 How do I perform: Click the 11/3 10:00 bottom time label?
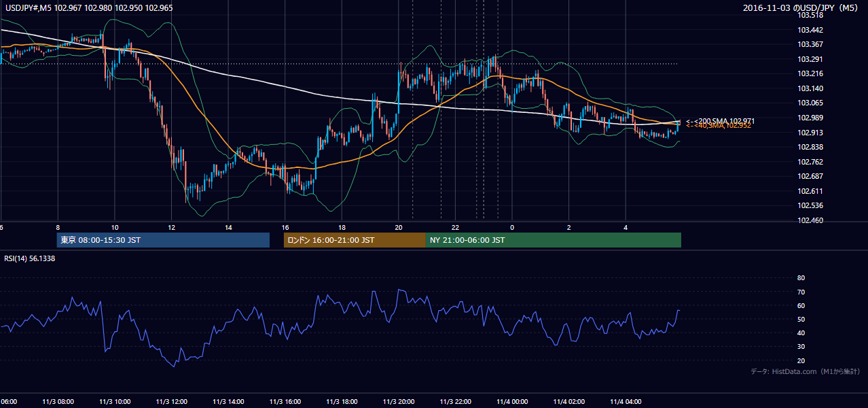(x=114, y=401)
